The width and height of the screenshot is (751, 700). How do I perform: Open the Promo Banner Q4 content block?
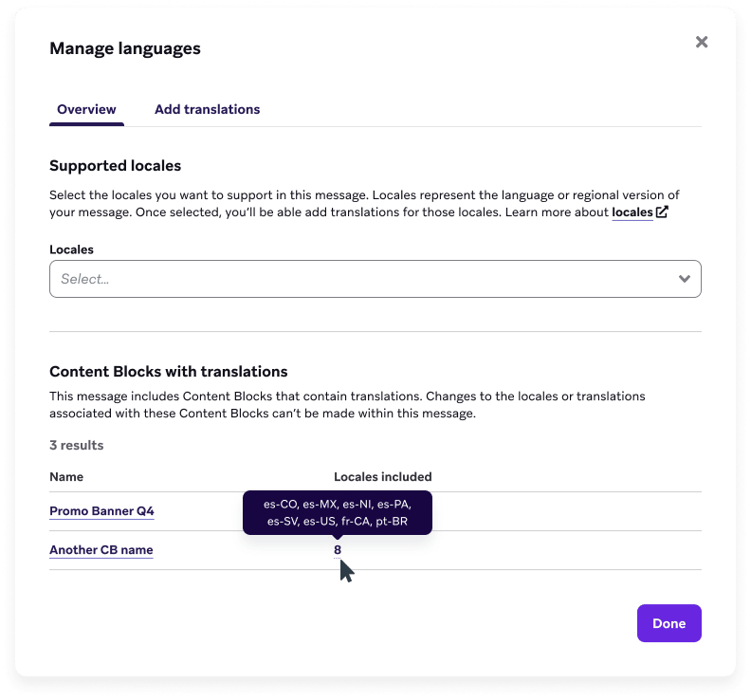click(x=101, y=511)
